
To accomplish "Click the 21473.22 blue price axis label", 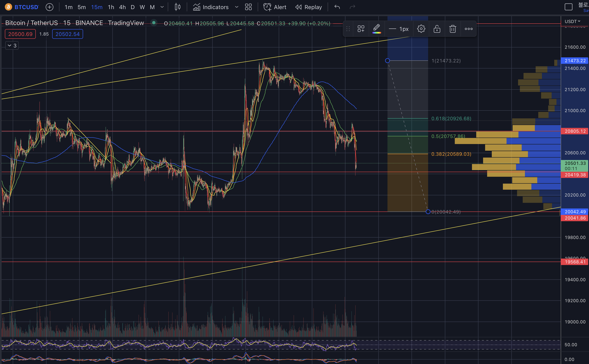I will (x=574, y=61).
